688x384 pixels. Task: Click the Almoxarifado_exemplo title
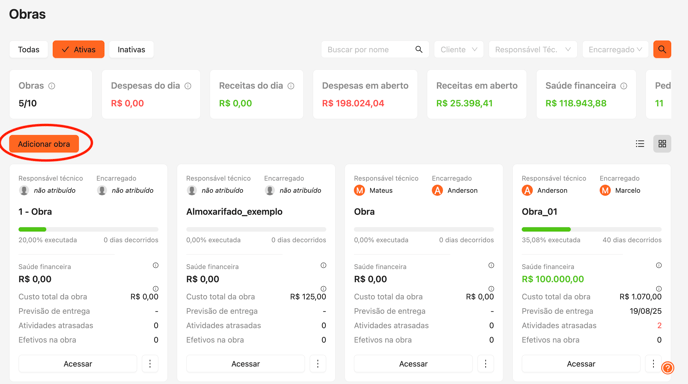click(x=234, y=212)
